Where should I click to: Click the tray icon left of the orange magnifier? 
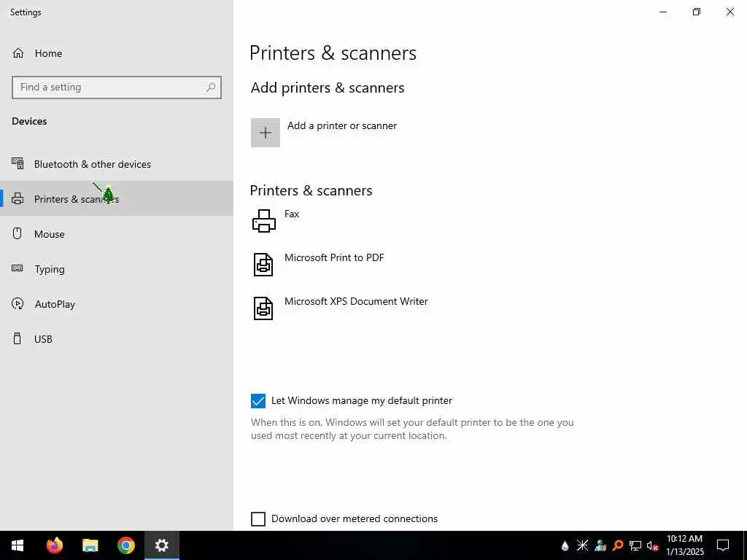point(600,545)
